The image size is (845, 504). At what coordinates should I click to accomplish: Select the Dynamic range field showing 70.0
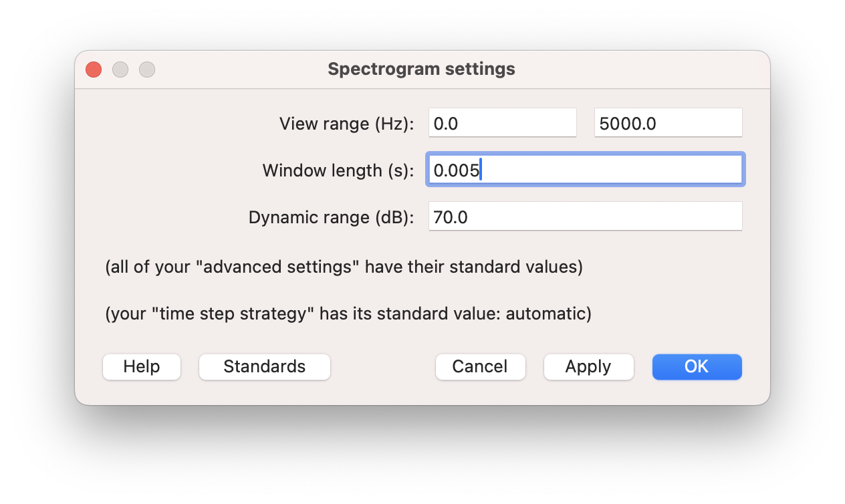586,217
